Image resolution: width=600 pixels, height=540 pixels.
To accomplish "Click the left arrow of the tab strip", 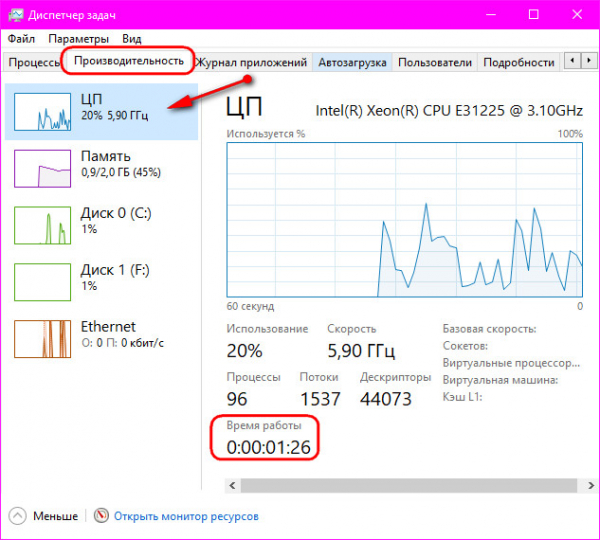I will coord(572,60).
